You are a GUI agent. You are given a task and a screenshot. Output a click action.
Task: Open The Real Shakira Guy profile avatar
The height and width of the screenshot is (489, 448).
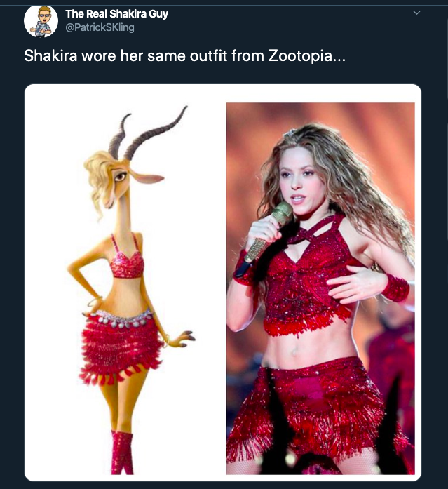41,20
